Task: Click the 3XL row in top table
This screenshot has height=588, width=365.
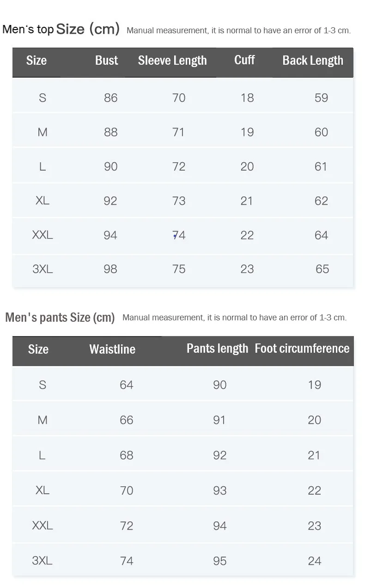Action: point(182,269)
